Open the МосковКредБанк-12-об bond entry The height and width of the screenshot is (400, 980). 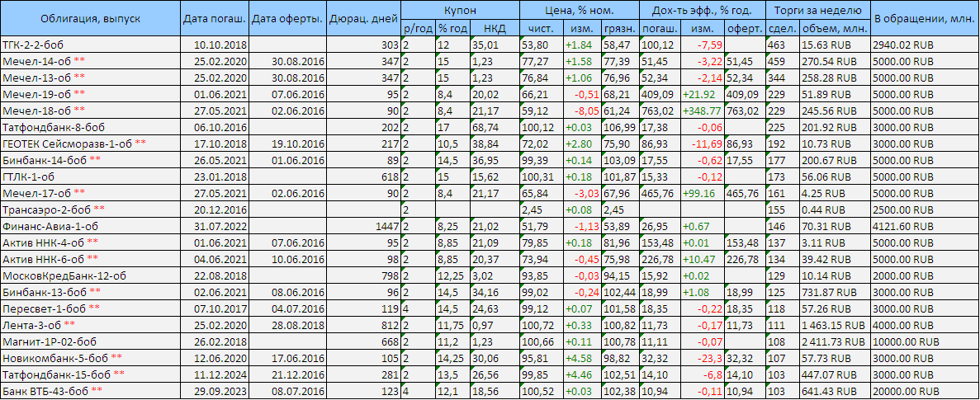coord(64,275)
